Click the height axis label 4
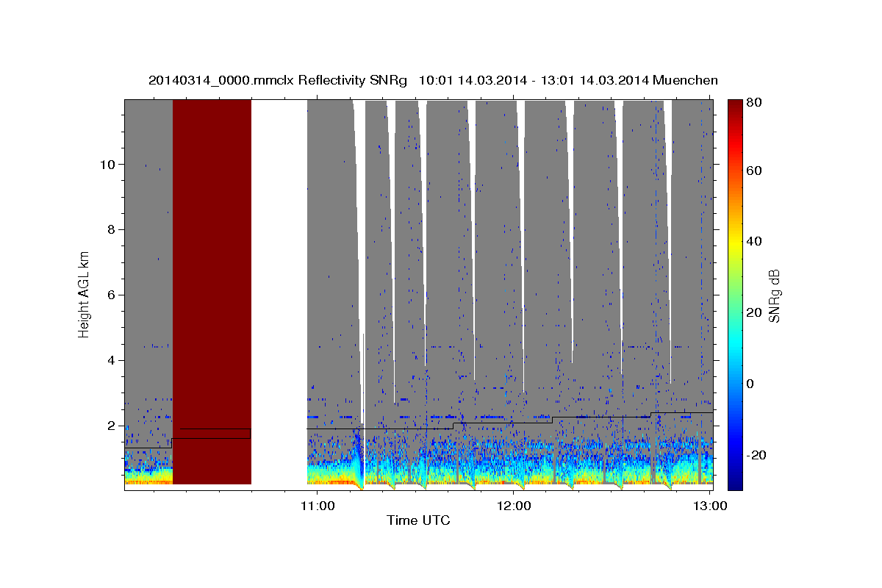Viewport: 882px width, 588px height. tap(110, 360)
